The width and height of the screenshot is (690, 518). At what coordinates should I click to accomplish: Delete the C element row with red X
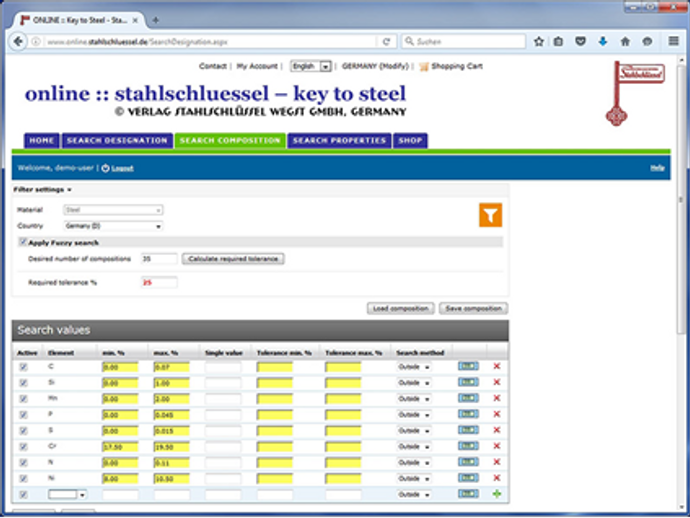click(x=497, y=366)
